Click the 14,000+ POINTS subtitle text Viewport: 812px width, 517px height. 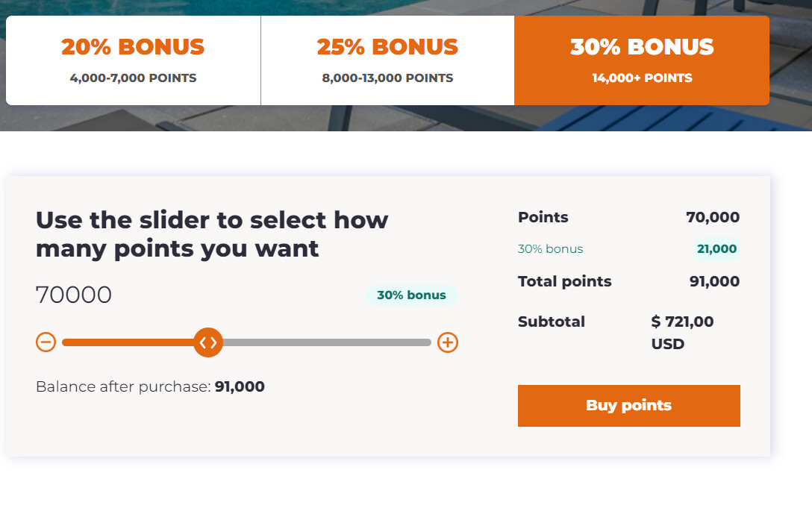642,78
